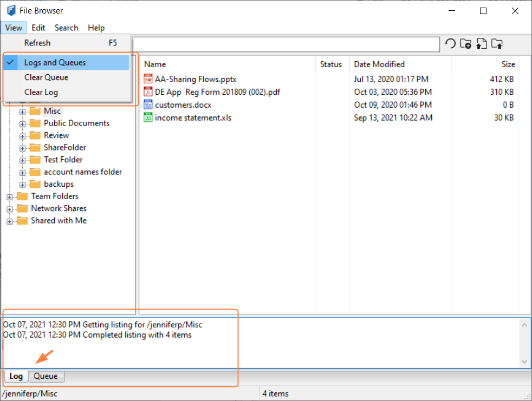Select the AA-Sharing Flows.pptx file icon
The image size is (532, 401).
point(148,79)
